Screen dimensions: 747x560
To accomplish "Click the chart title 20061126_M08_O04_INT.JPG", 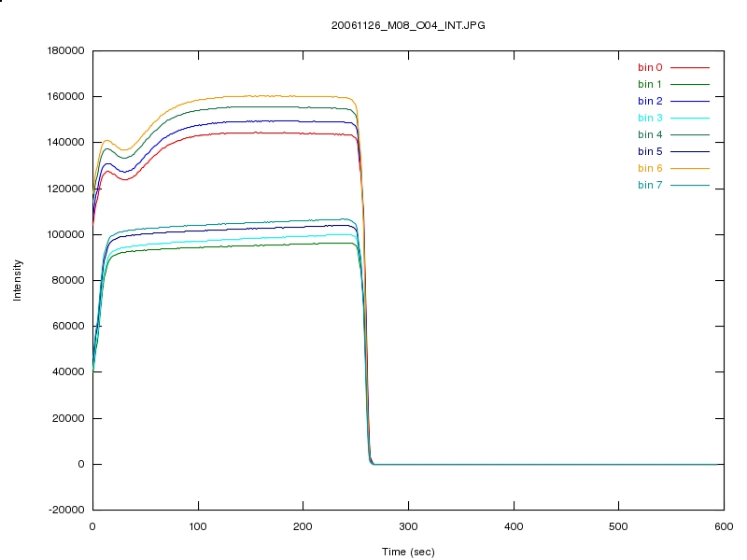I will pyautogui.click(x=408, y=25).
